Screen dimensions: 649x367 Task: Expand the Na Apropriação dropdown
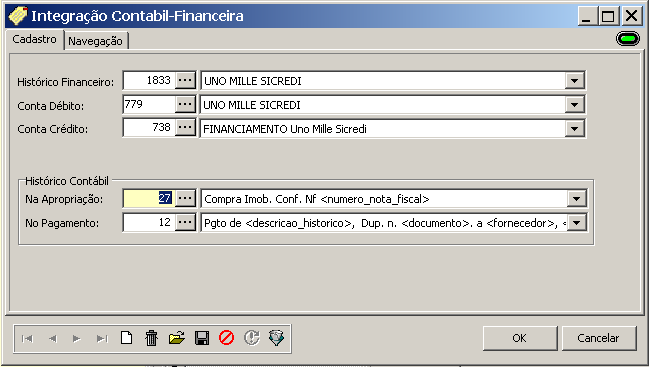[577, 199]
